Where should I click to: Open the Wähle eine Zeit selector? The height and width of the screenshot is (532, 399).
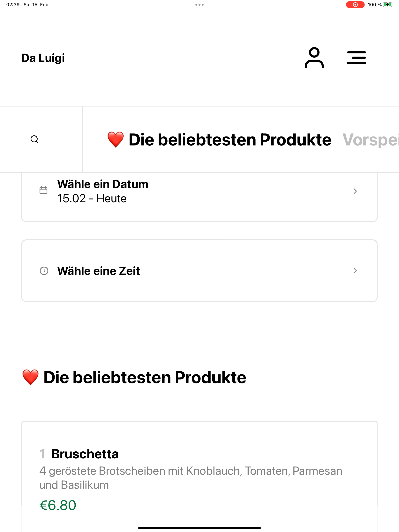pyautogui.click(x=199, y=271)
